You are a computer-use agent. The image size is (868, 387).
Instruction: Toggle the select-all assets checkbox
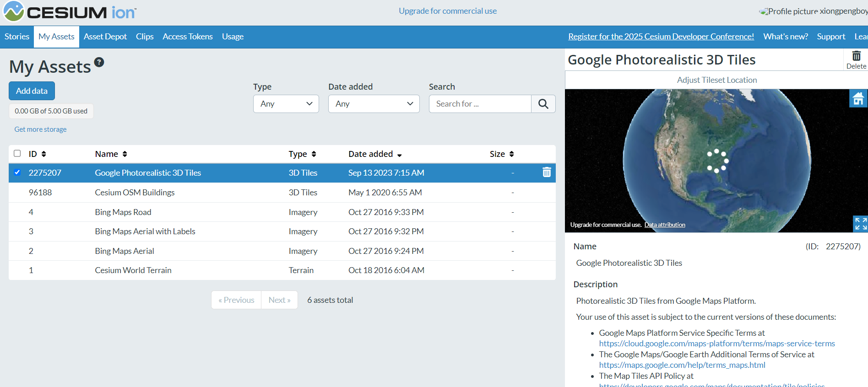tap(17, 153)
